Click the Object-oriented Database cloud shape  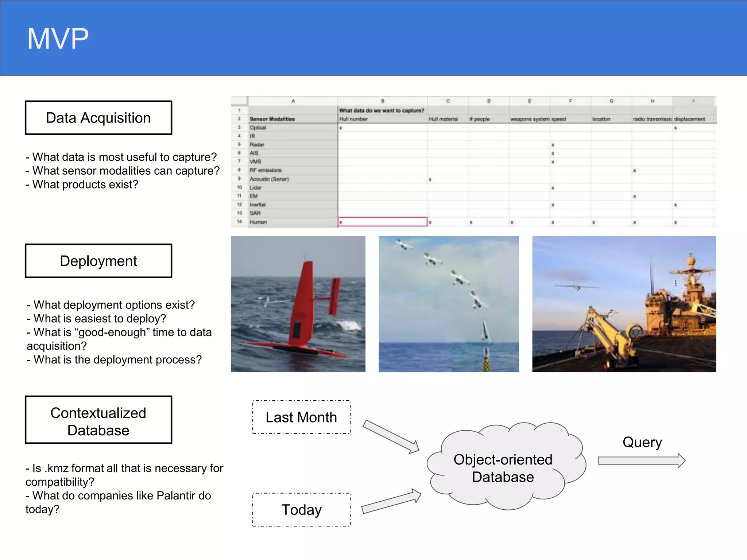(503, 468)
